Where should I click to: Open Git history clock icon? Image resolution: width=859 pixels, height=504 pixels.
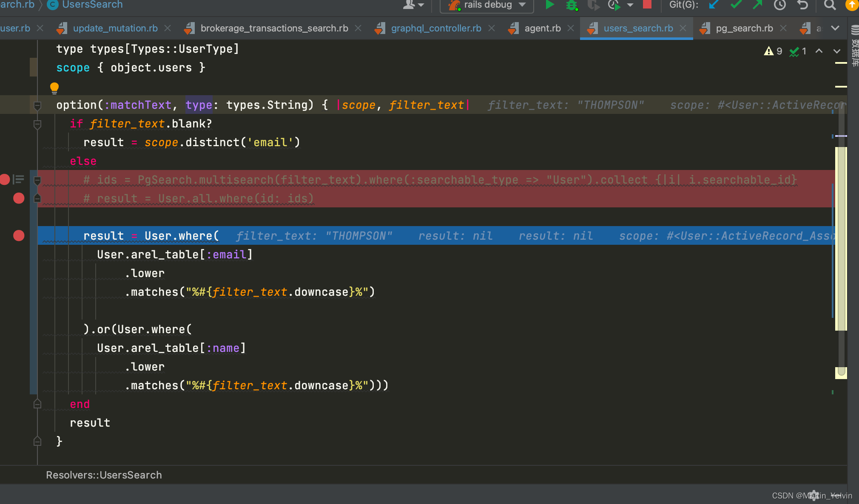point(779,5)
